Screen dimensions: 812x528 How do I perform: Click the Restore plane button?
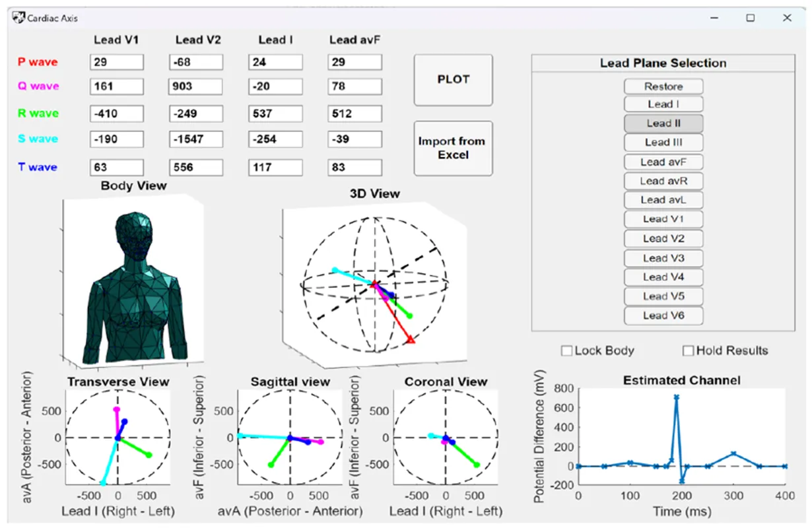tap(663, 86)
